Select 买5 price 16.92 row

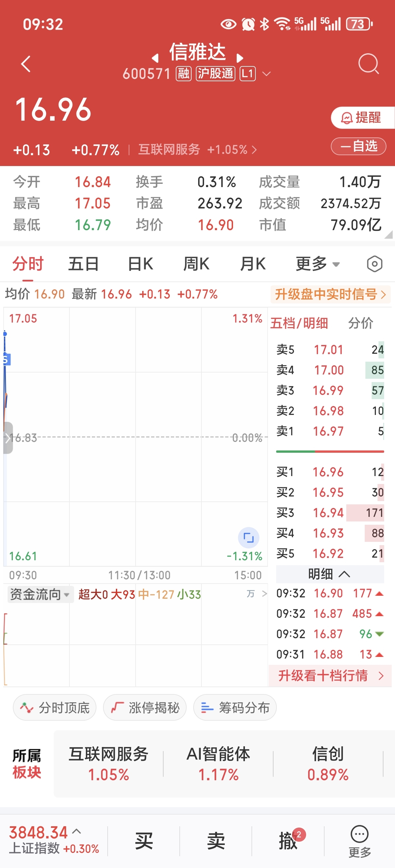click(x=330, y=553)
